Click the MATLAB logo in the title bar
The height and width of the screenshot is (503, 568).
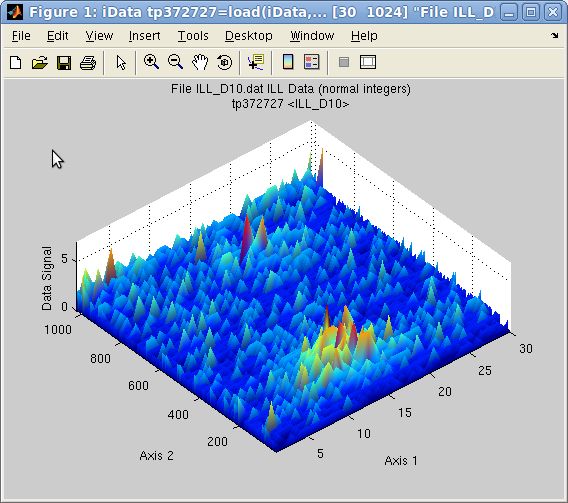(15, 12)
